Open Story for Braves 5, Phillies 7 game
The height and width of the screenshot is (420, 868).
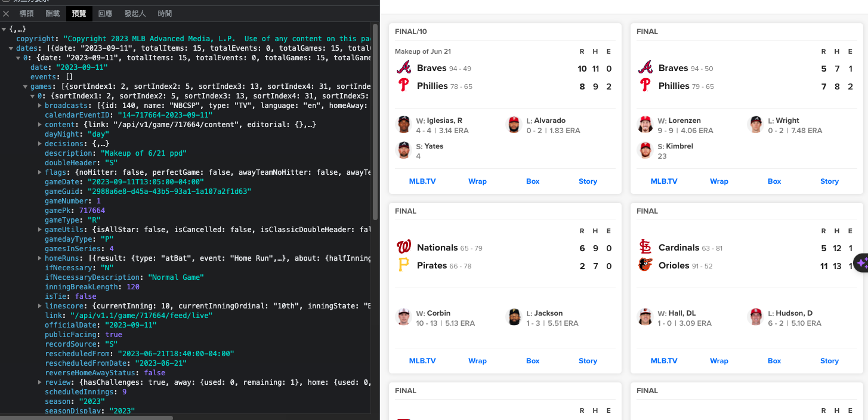(x=829, y=181)
